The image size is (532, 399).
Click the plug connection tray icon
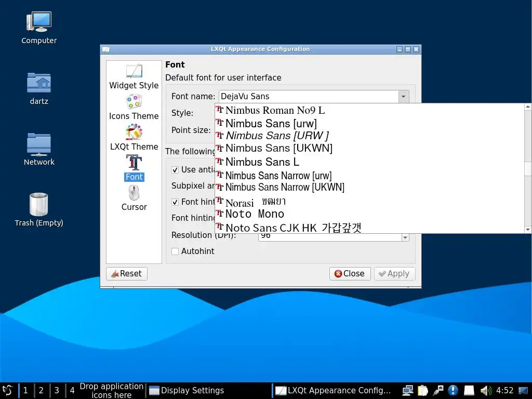tap(438, 391)
